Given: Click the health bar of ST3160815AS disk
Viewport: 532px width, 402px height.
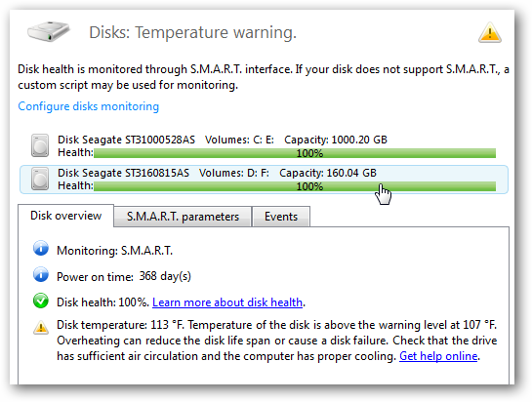Looking at the screenshot, I should pos(295,186).
